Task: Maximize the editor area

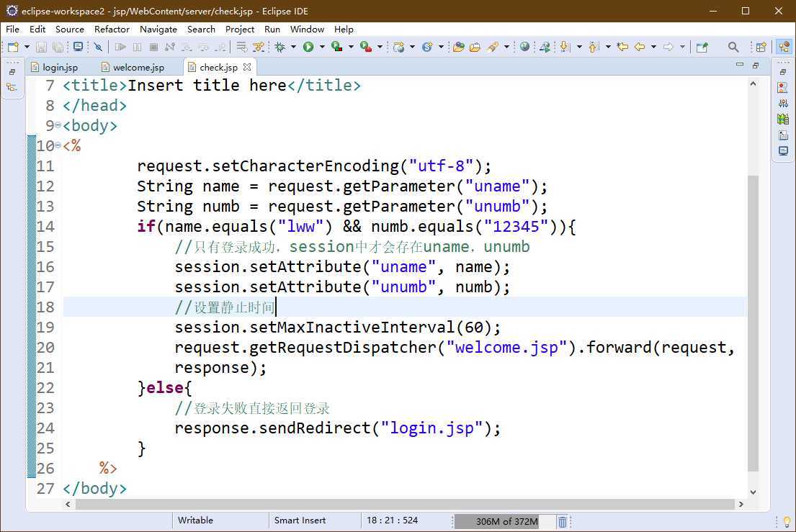Action: pos(756,66)
